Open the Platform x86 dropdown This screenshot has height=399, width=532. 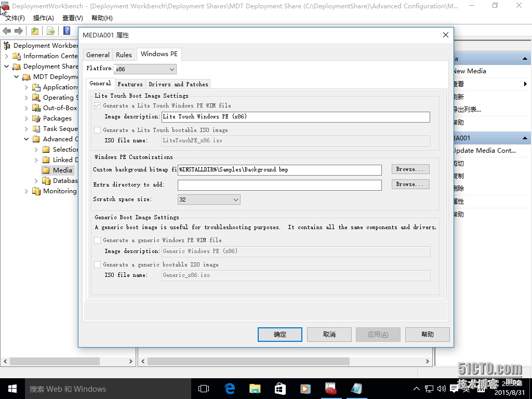(x=145, y=69)
